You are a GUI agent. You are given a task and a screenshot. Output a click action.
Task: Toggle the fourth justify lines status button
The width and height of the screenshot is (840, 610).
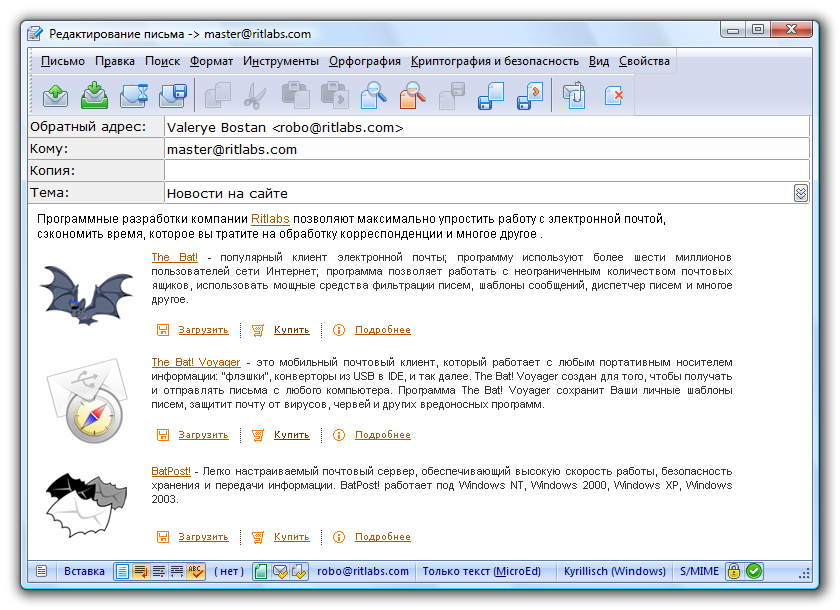177,571
